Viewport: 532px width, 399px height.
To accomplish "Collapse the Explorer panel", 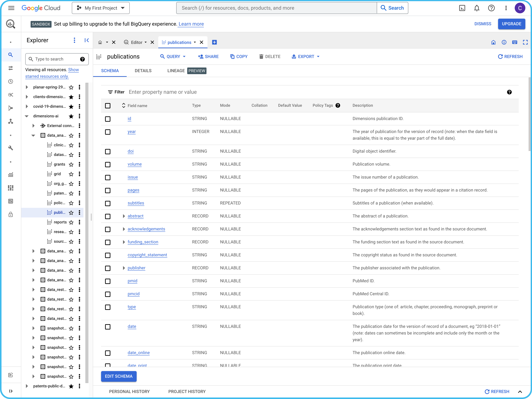I will tap(87, 40).
